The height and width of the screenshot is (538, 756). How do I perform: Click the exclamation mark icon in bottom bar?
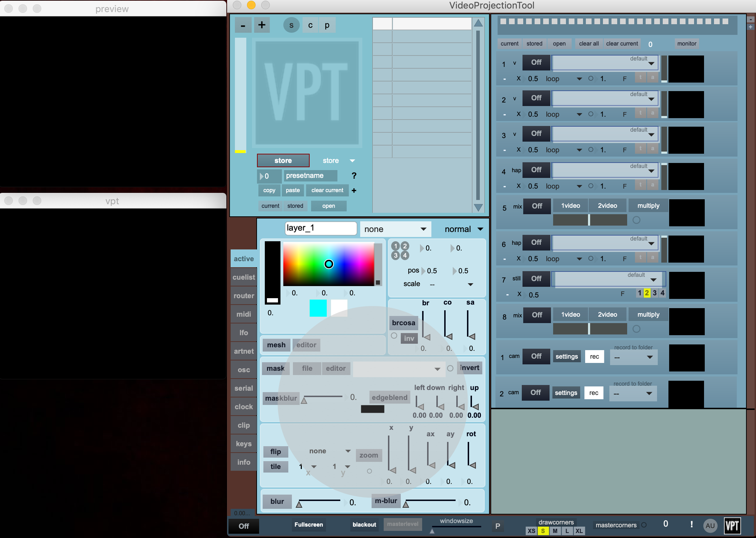coord(691,524)
